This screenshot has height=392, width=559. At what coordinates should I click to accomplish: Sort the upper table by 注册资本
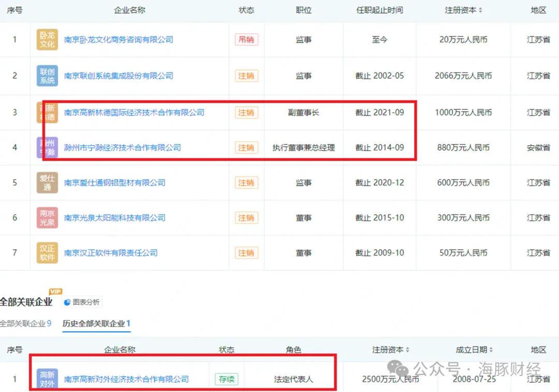pyautogui.click(x=480, y=10)
